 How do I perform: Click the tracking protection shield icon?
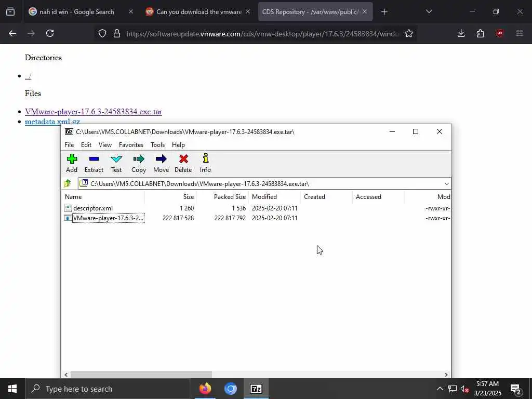pyautogui.click(x=102, y=33)
